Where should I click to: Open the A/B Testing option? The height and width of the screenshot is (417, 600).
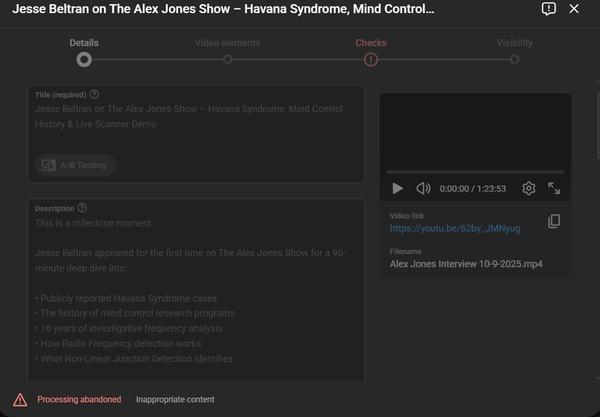pyautogui.click(x=76, y=165)
